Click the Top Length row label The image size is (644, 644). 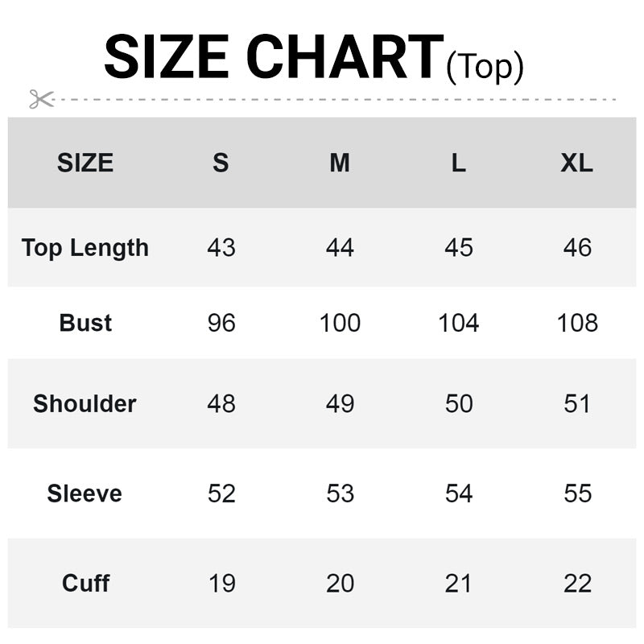point(85,248)
